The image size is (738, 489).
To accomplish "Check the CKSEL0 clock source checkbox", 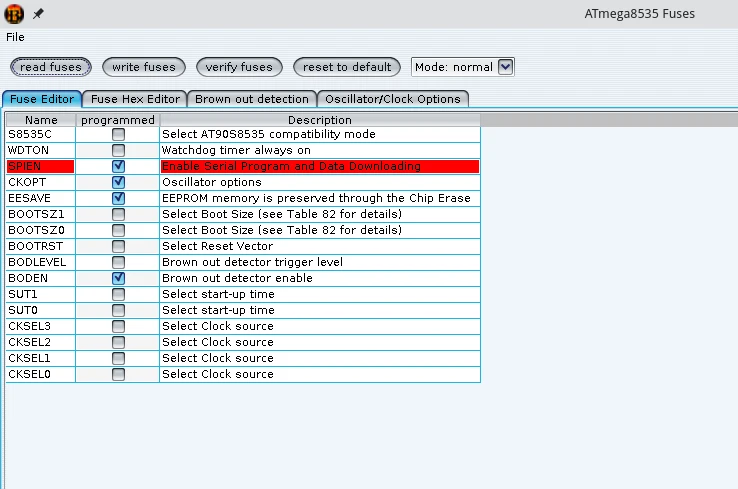I will click(118, 374).
